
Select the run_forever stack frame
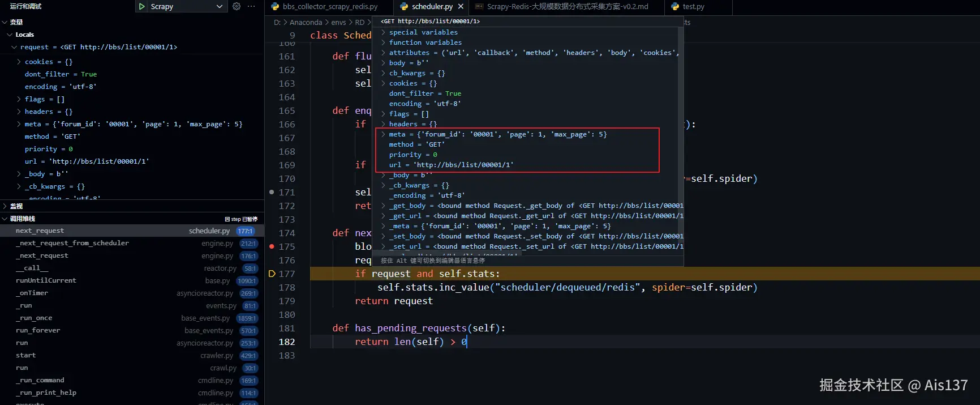132,331
